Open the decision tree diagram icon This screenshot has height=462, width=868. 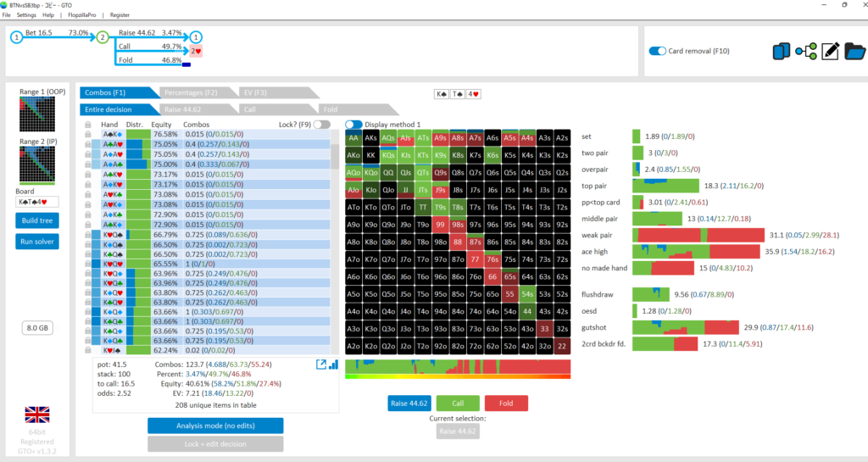coord(805,52)
